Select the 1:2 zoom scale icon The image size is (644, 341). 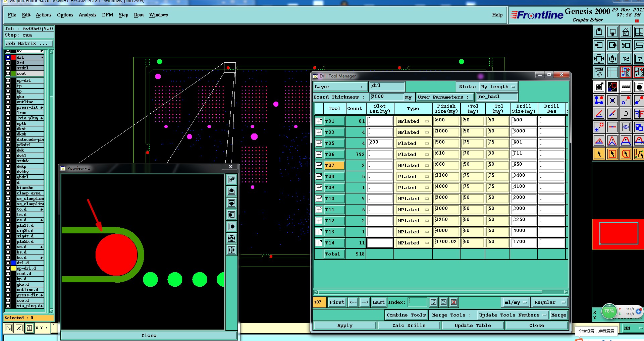pyautogui.click(x=626, y=59)
